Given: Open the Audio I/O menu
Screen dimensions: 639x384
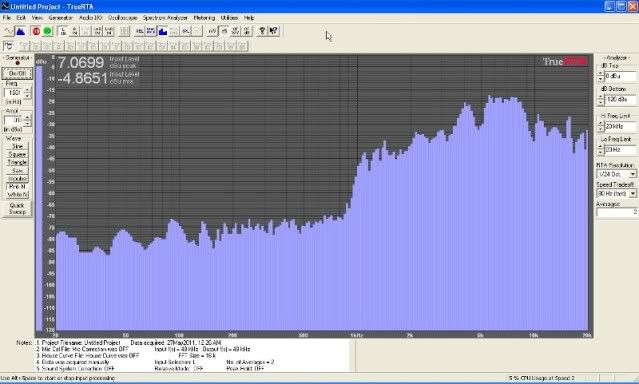Looking at the screenshot, I should pyautogui.click(x=90, y=18).
